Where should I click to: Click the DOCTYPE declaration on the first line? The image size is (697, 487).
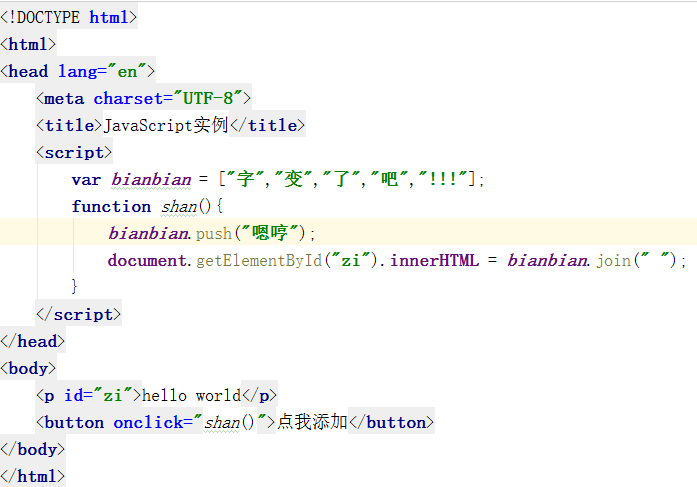click(x=69, y=17)
